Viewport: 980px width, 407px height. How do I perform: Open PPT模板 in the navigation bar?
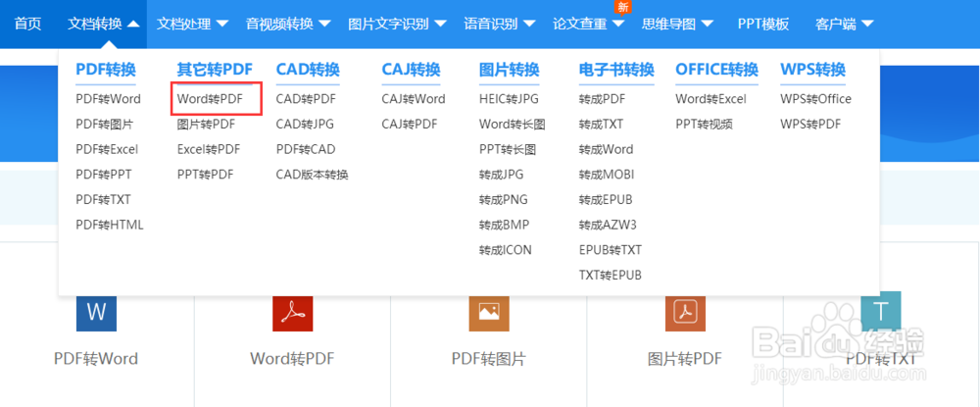tap(763, 25)
